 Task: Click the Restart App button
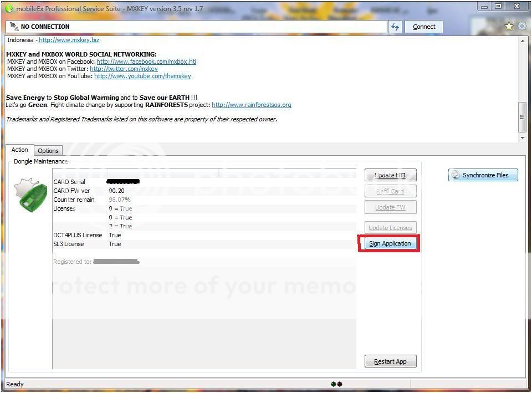click(390, 361)
